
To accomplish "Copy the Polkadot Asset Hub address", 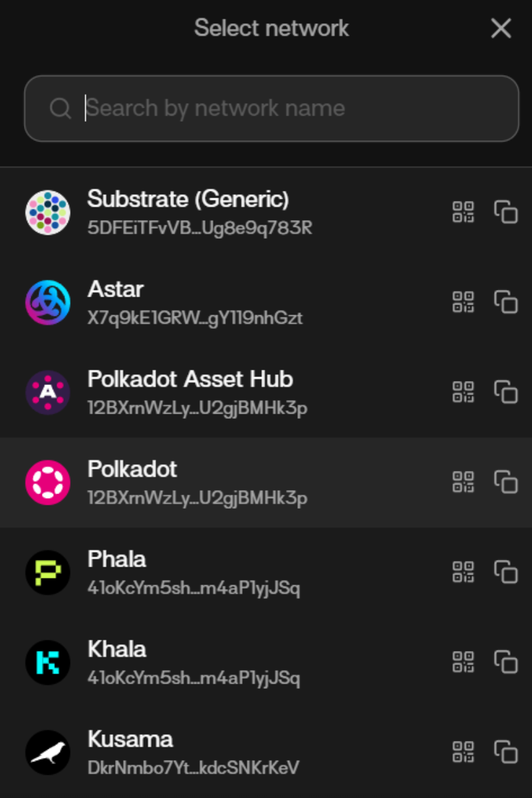I will tap(505, 392).
